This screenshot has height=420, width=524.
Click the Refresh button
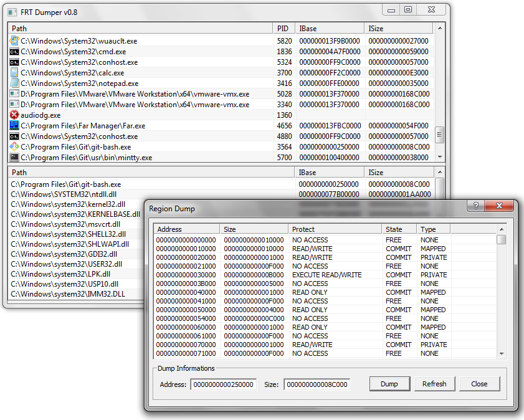[x=434, y=384]
